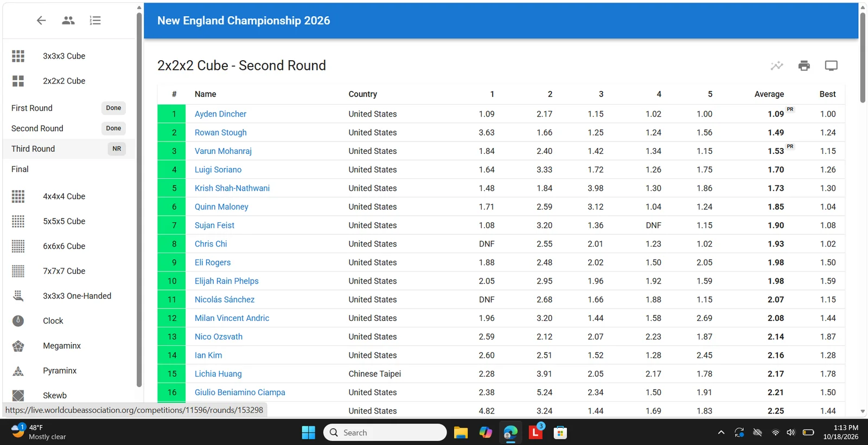Image resolution: width=868 pixels, height=445 pixels.
Task: Open the 6x6x6 Cube event
Action: [x=69, y=246]
